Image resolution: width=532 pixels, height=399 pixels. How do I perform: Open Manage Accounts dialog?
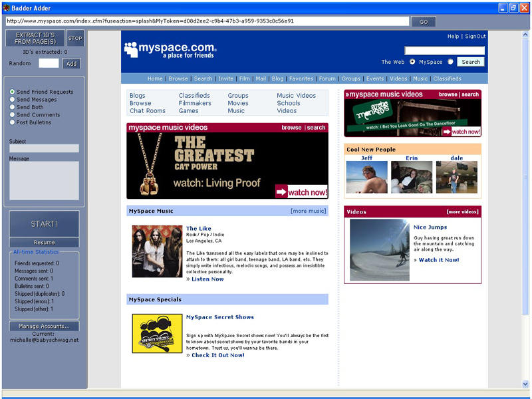pyautogui.click(x=44, y=326)
